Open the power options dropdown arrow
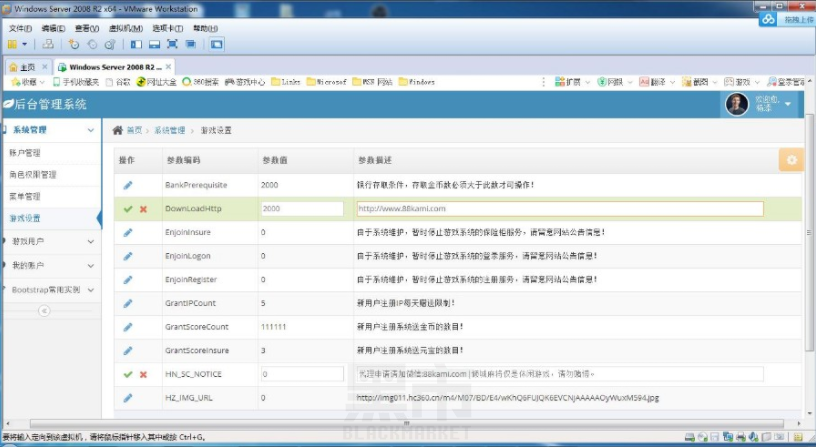 tap(24, 44)
